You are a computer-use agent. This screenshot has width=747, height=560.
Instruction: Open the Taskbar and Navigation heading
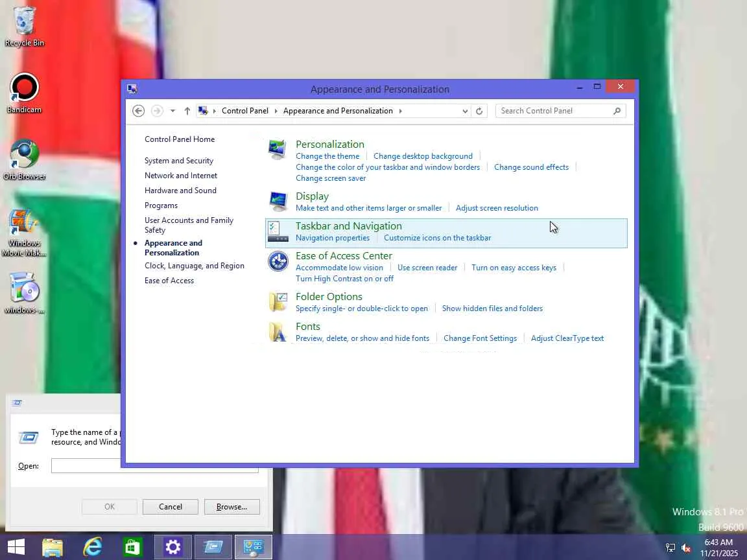[x=349, y=226]
